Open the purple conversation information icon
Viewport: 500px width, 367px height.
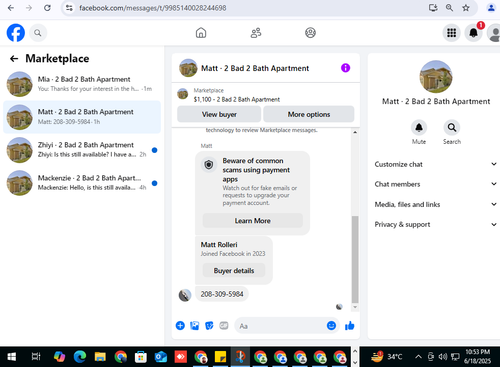click(x=345, y=68)
